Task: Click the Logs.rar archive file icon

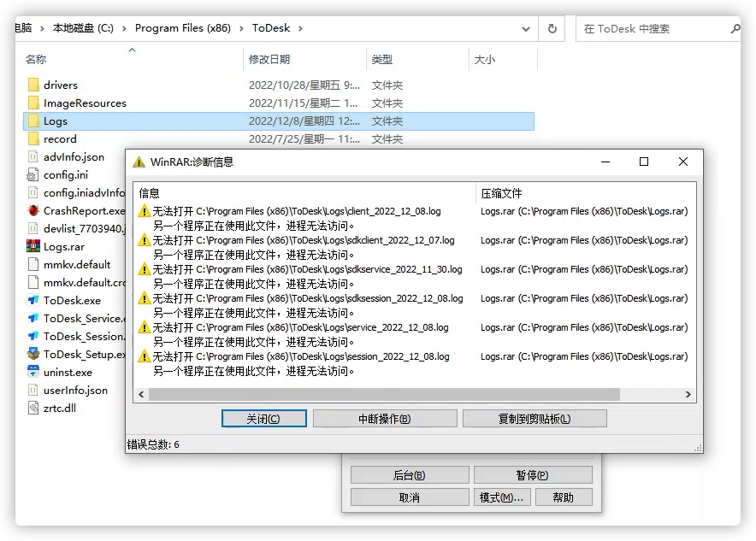Action: (33, 246)
